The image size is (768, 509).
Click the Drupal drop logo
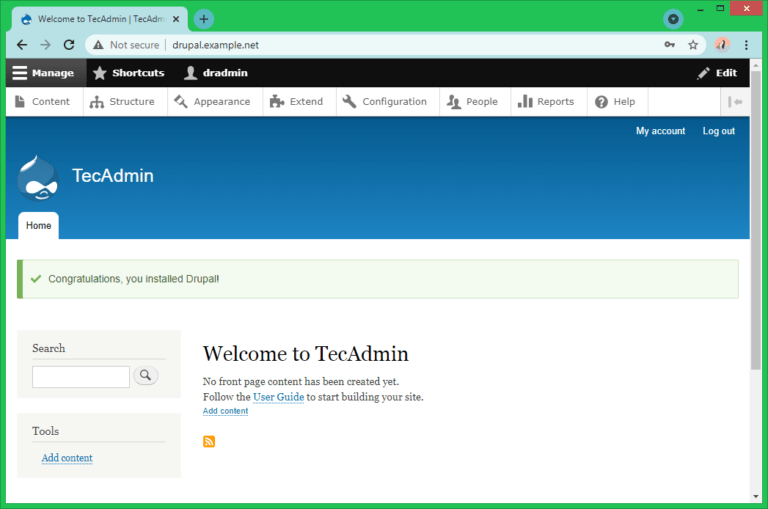tap(38, 178)
